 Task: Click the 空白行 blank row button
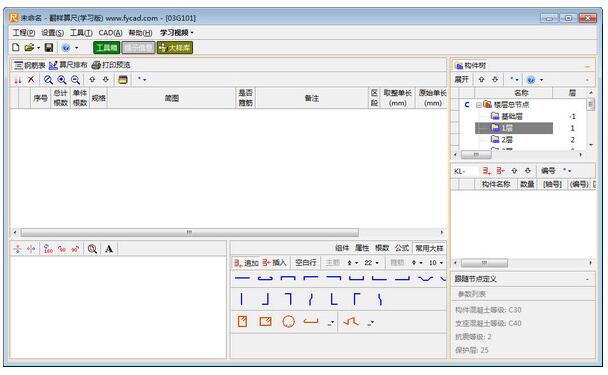pyautogui.click(x=306, y=263)
